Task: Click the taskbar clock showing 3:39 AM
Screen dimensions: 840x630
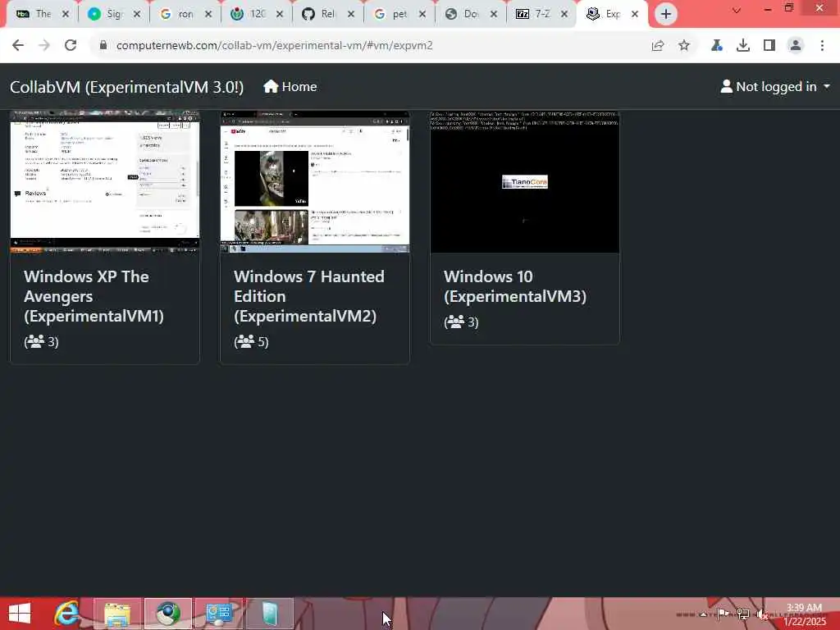Action: click(804, 614)
